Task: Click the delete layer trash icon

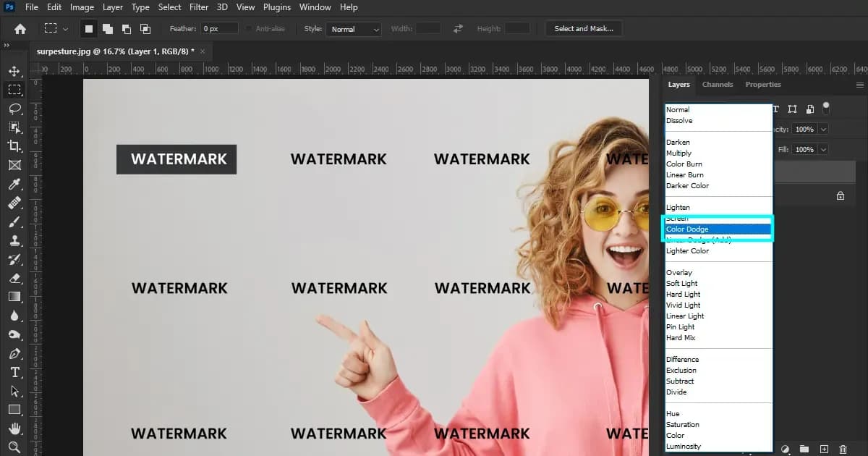Action: tap(842, 449)
